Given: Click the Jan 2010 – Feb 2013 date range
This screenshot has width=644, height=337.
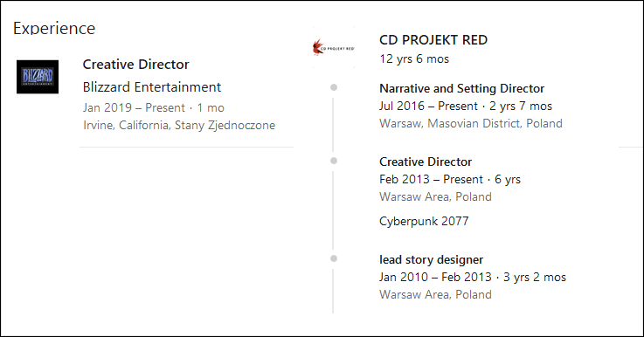Looking at the screenshot, I should point(435,277).
